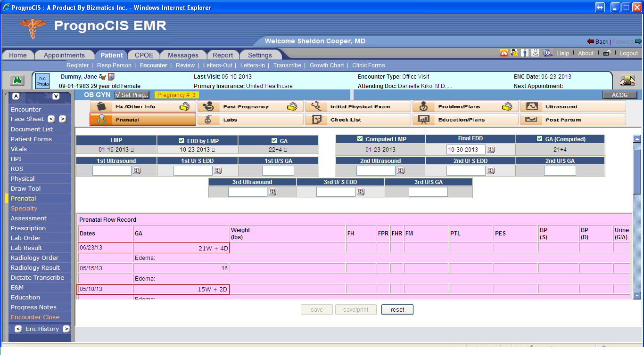Click the scrollbar up arrow of prenatal pane
The image size is (644, 355).
click(637, 138)
